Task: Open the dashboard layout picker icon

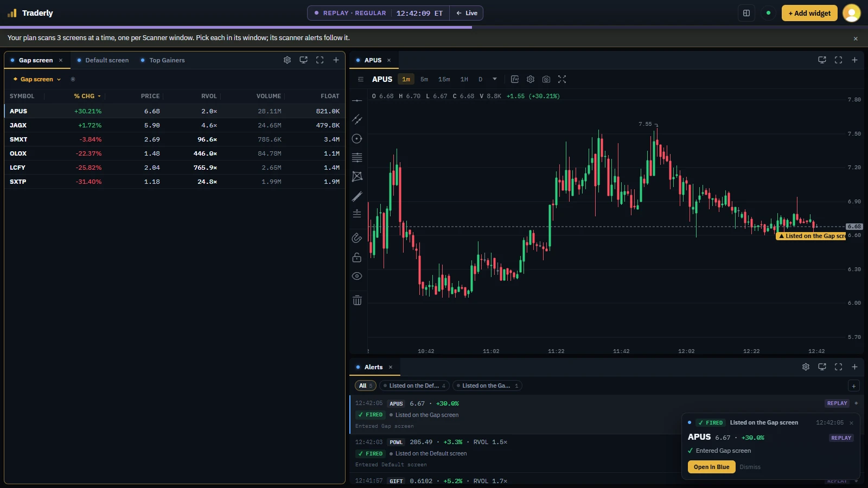Action: coord(746,13)
